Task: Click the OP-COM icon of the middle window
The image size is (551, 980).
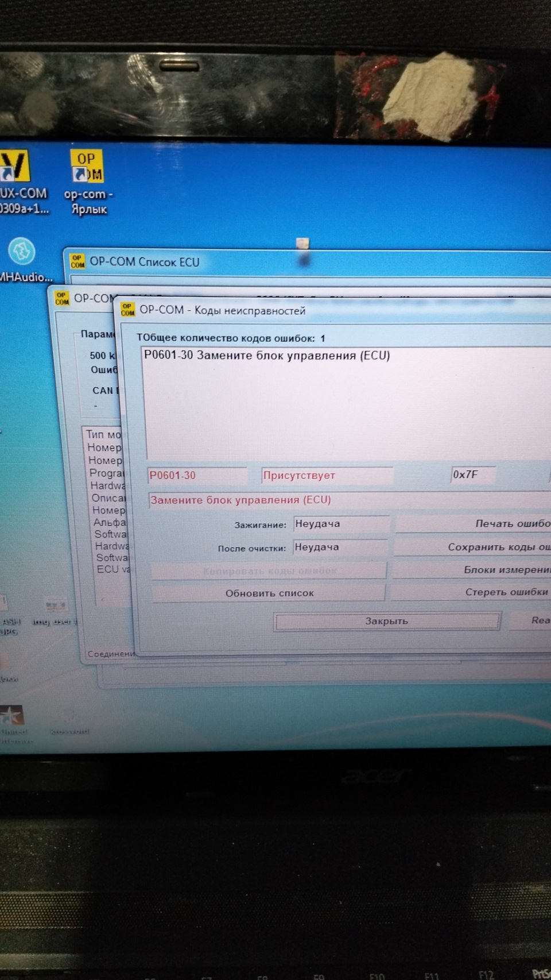Action: [62, 298]
